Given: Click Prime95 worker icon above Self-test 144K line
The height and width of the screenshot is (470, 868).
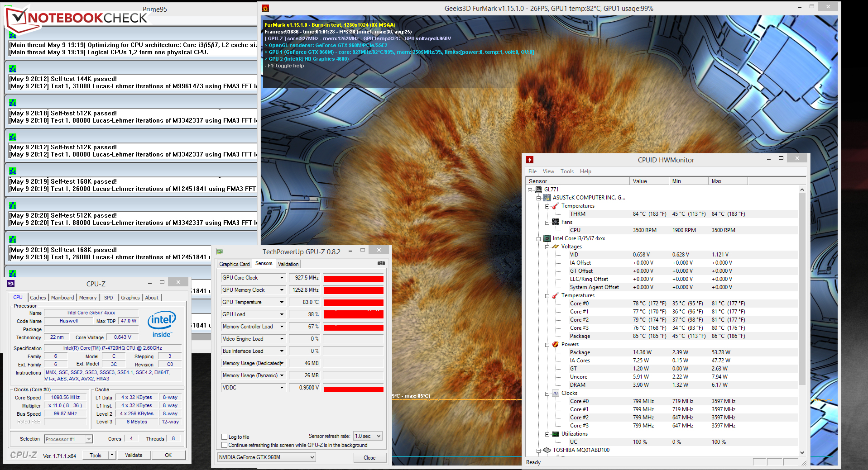Looking at the screenshot, I should (x=13, y=69).
